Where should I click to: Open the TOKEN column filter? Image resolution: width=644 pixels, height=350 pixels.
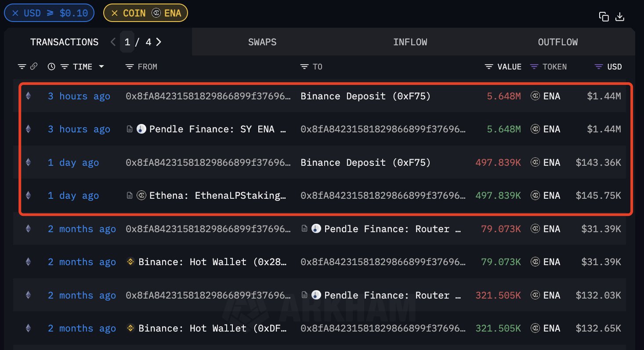[534, 67]
